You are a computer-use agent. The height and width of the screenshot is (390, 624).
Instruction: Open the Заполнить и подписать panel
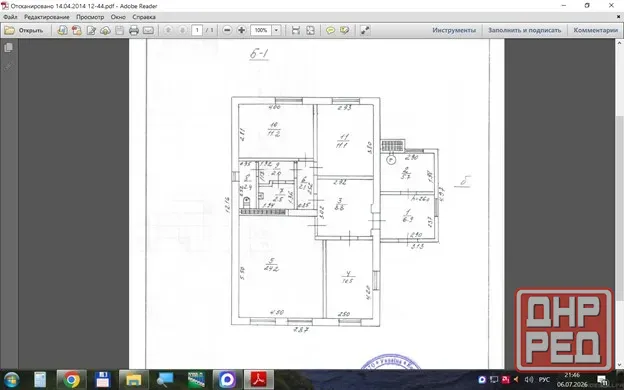pyautogui.click(x=525, y=30)
